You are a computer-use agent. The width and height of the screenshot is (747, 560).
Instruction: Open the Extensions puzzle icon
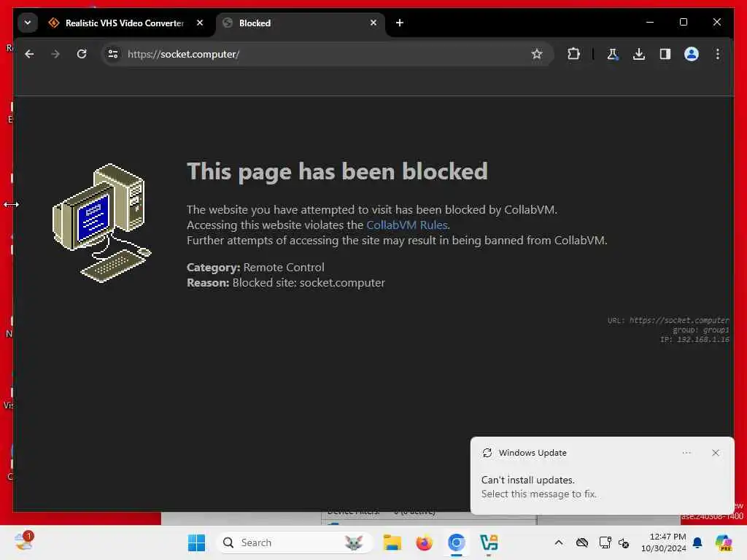(573, 54)
